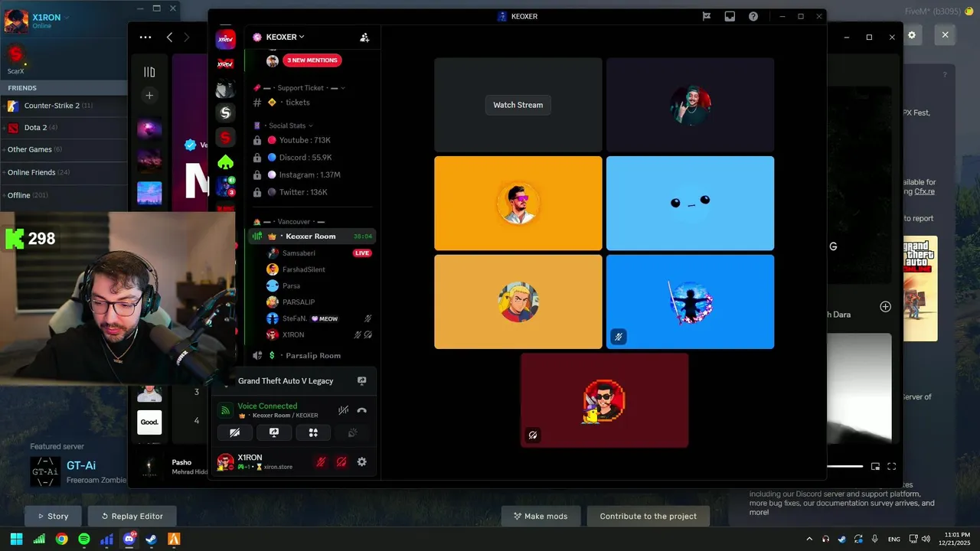This screenshot has height=551, width=980.
Task: Toggle deafen in Discord user panel
Action: [341, 462]
